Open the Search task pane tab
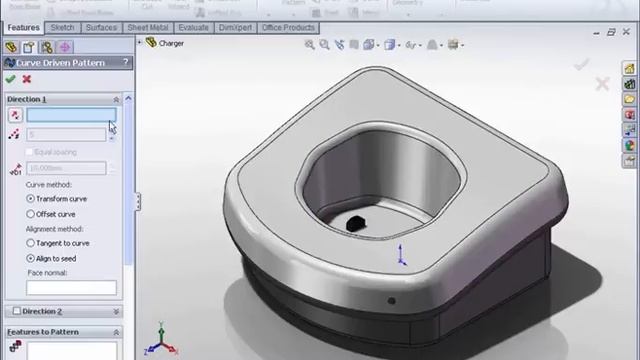Screen dimensions: 640x360 coord(629,115)
